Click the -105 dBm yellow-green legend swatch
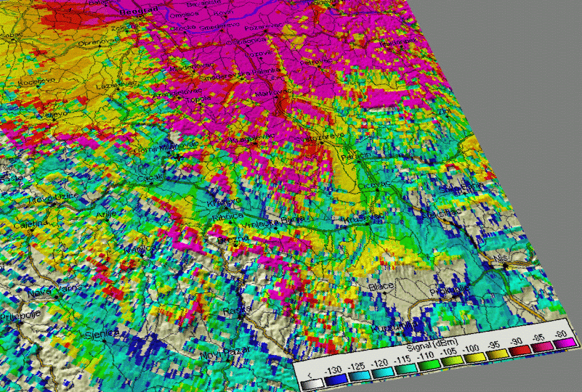Image resolution: width=582 pixels, height=392 pixels. (452, 361)
